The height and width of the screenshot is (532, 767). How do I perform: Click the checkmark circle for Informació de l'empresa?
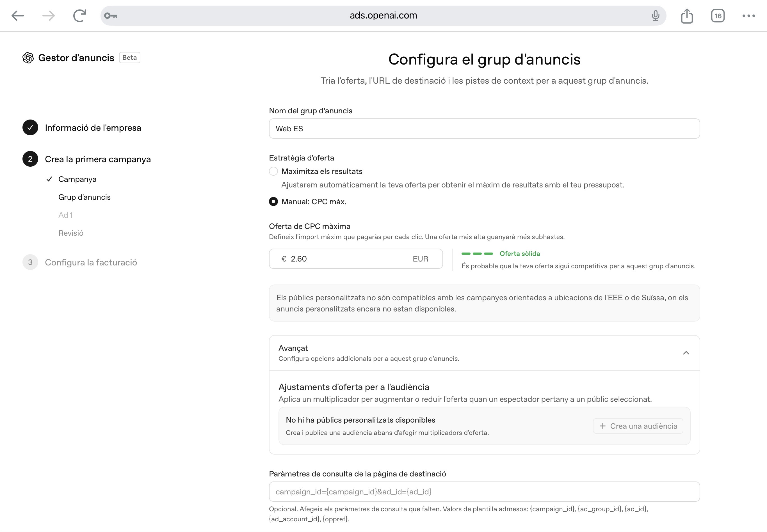(x=30, y=128)
